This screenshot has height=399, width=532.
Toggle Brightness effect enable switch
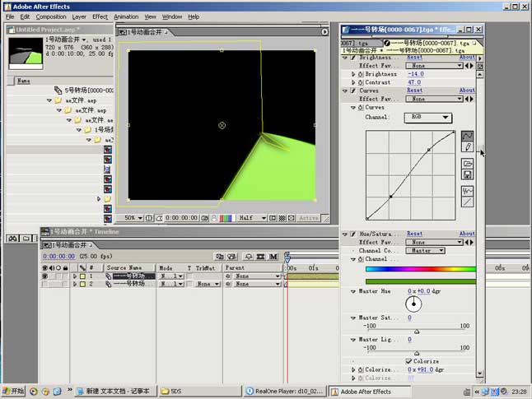352,58
